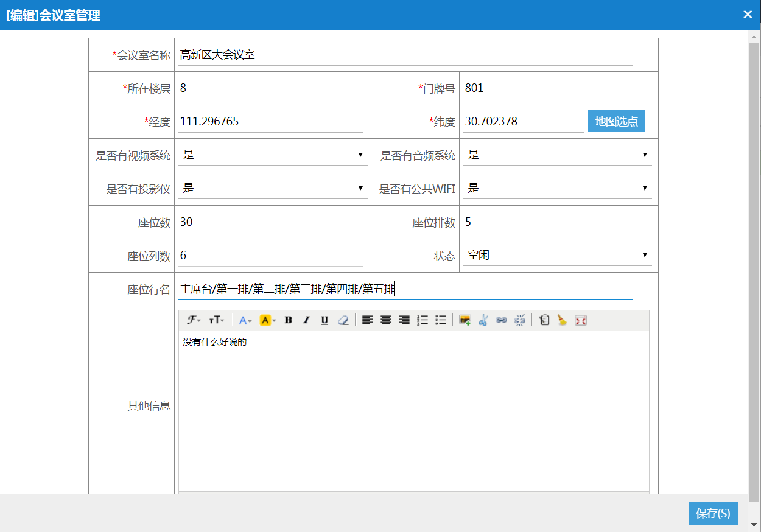Viewport: 761px width, 532px height.
Task: Align editor text to the right
Action: pyautogui.click(x=404, y=320)
